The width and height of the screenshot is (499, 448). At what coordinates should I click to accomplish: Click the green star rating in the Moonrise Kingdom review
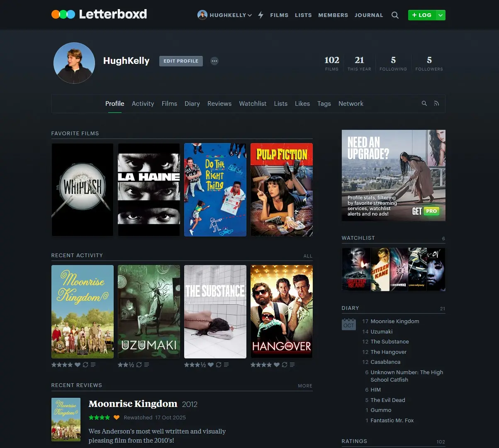coord(100,417)
